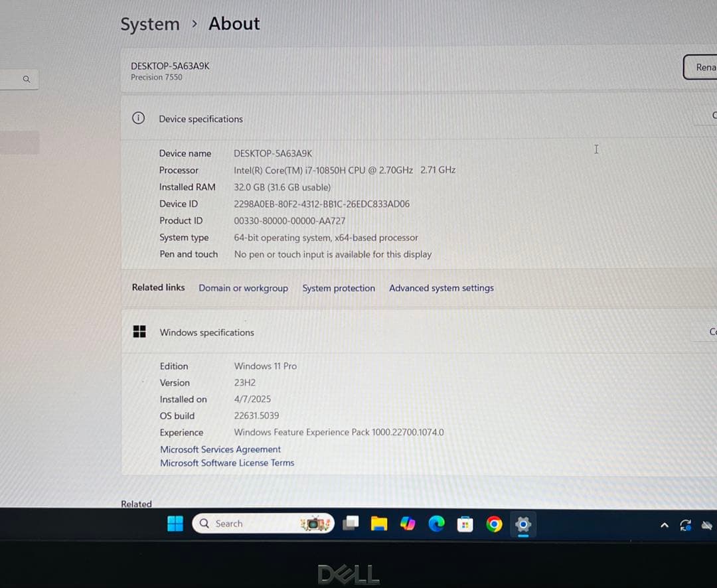Select the About breadcrumb label
The width and height of the screenshot is (717, 588).
coord(234,23)
